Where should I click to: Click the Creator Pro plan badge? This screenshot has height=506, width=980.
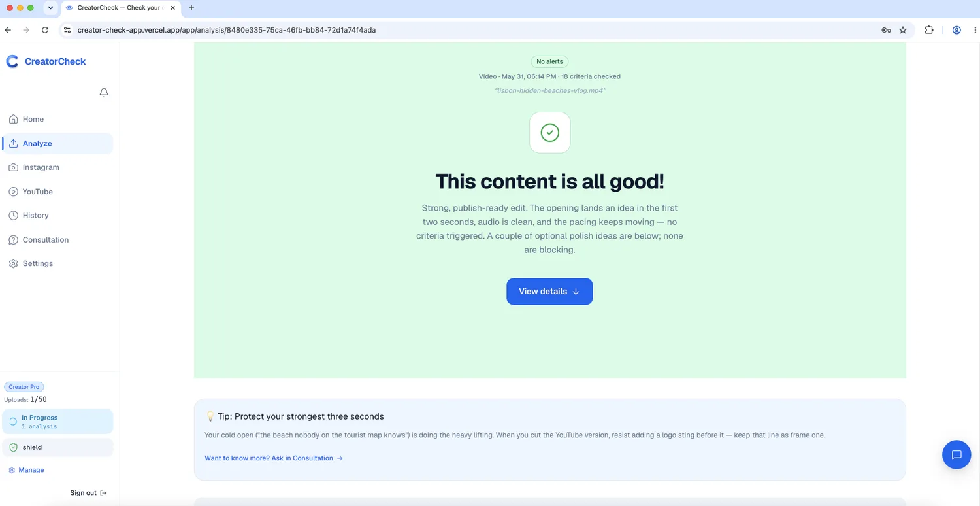click(24, 387)
